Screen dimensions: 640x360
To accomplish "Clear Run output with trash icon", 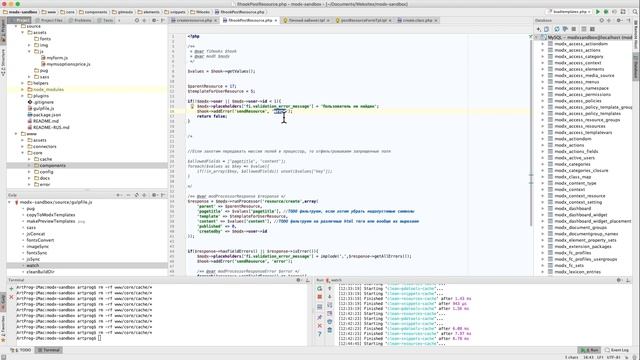I will [x=330, y=330].
